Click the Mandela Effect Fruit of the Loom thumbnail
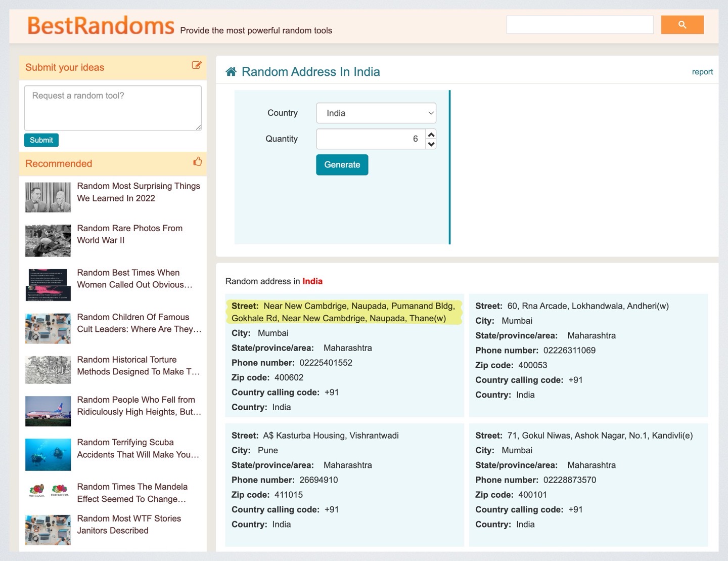Viewport: 728px width, 561px height. click(x=48, y=491)
